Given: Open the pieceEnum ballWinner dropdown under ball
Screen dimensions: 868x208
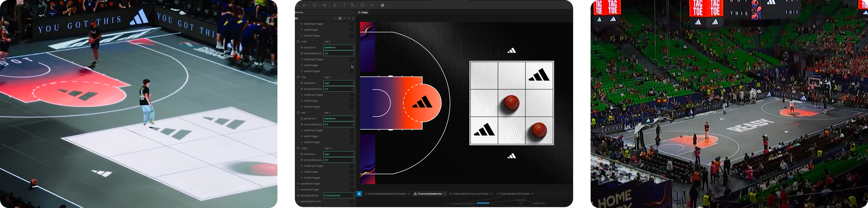Looking at the screenshot, I should pos(339,119).
